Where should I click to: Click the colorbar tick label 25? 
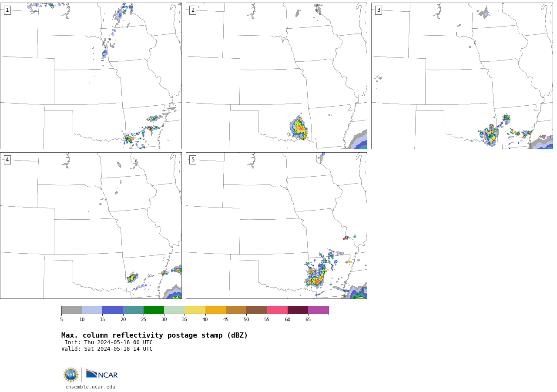click(144, 320)
